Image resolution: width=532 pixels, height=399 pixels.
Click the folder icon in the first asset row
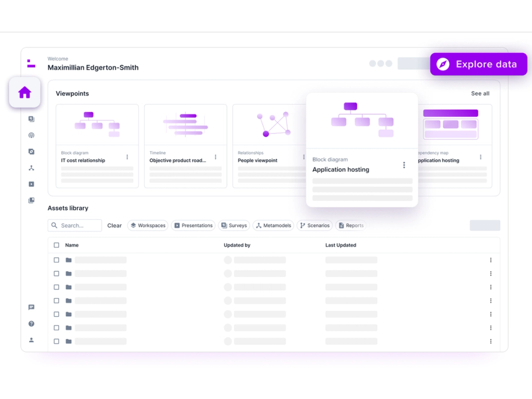point(68,260)
